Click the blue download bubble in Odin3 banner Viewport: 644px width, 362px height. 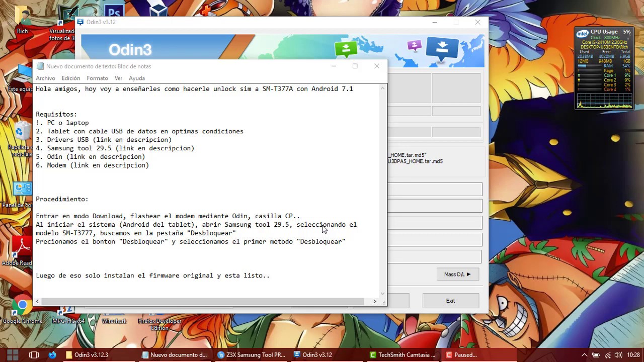442,48
